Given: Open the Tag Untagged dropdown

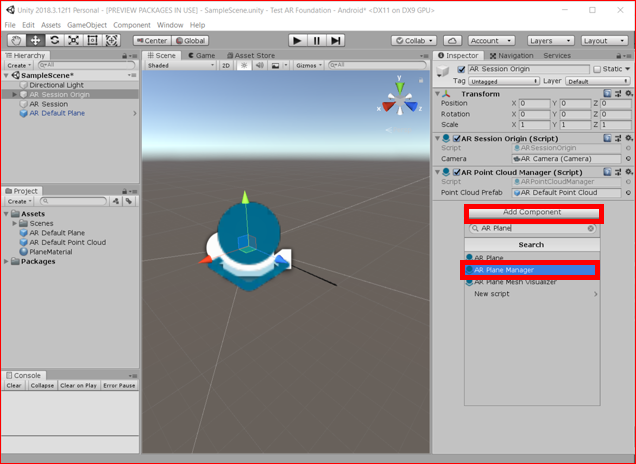Looking at the screenshot, I should coord(503,81).
